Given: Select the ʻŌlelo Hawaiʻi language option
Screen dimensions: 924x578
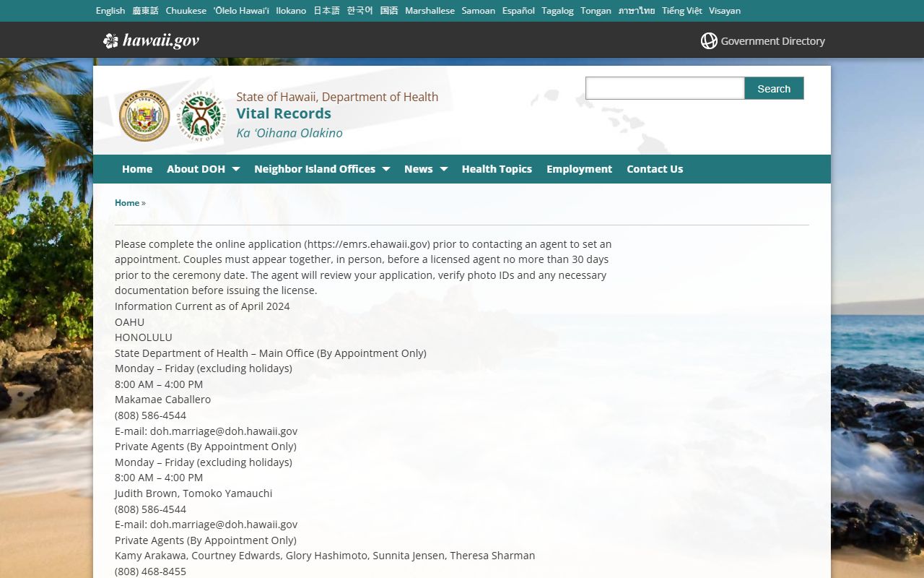Looking at the screenshot, I should (x=241, y=11).
